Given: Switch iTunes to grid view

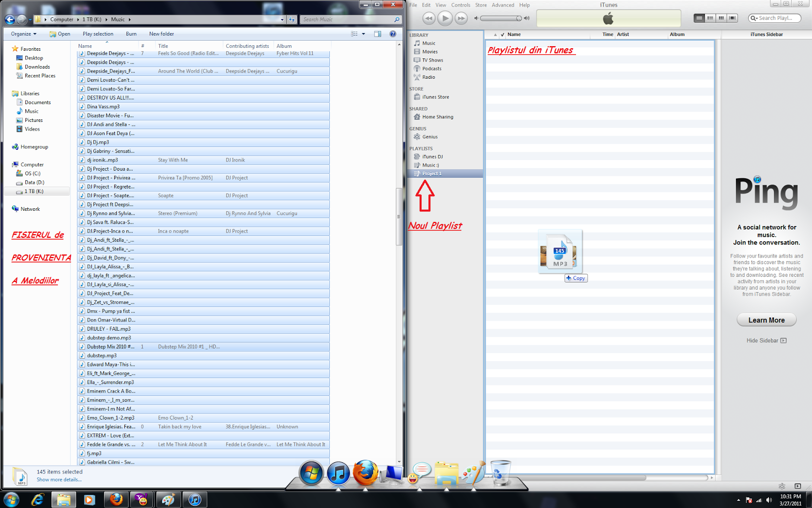Looking at the screenshot, I should [x=721, y=18].
